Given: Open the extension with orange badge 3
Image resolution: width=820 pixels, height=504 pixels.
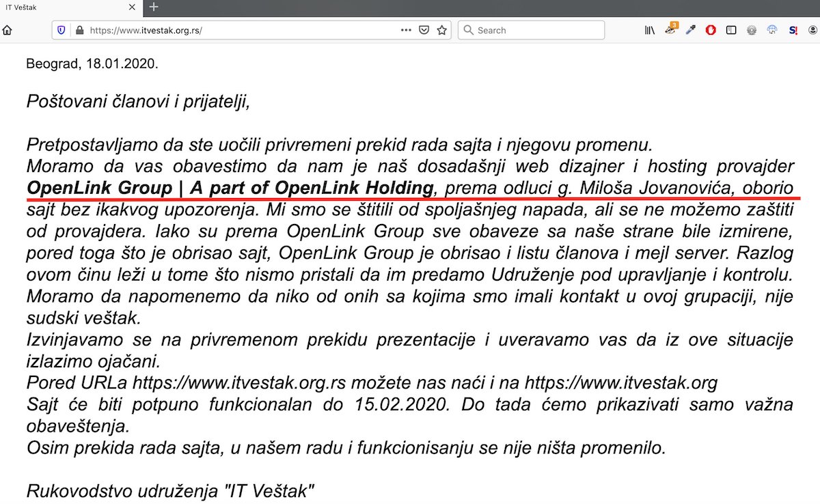Looking at the screenshot, I should point(670,29).
